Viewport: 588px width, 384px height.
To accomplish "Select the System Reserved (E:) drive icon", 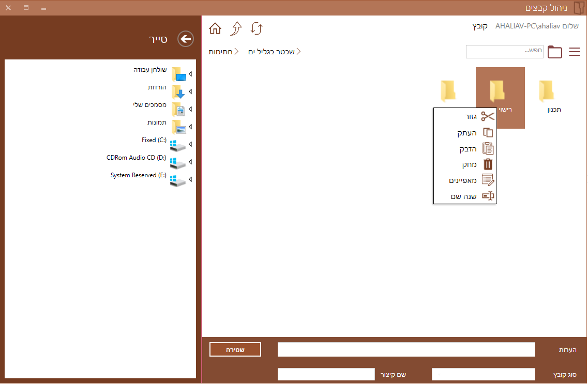I will (178, 180).
